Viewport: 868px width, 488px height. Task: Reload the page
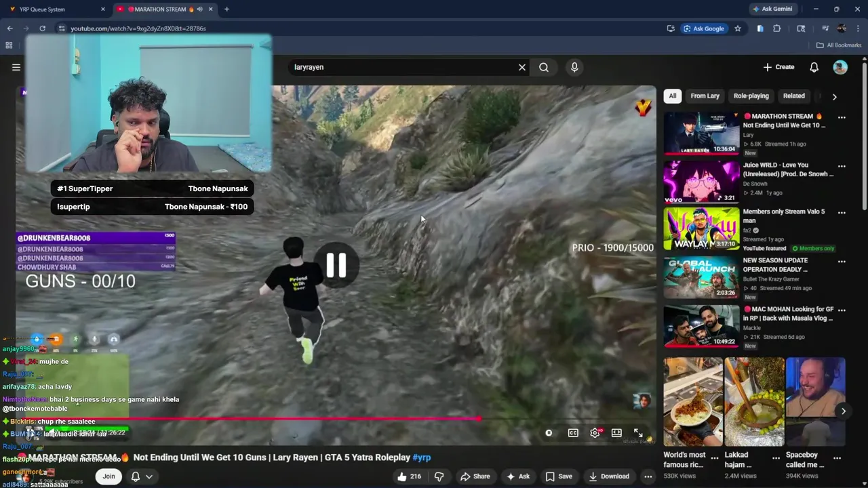42,28
